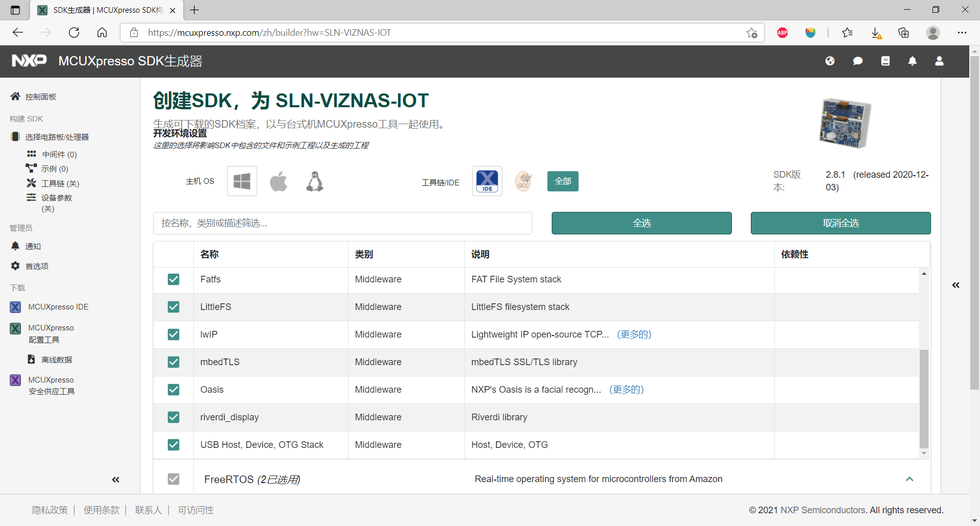
Task: Click diagram icon beside 示例
Action: pyautogui.click(x=31, y=168)
